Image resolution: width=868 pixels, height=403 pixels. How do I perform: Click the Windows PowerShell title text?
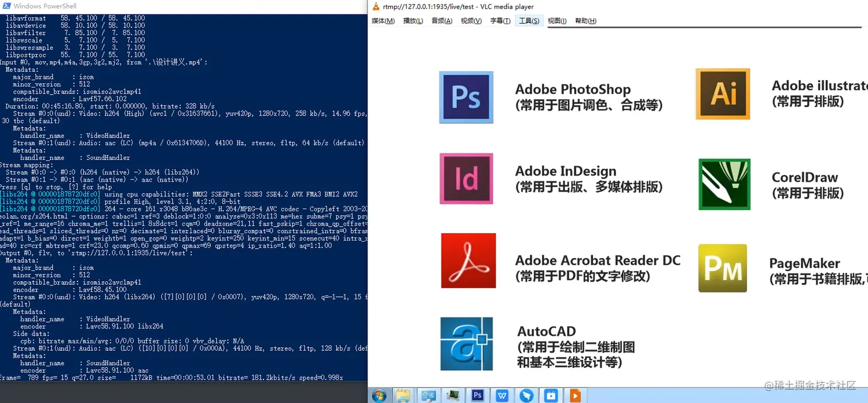[45, 6]
